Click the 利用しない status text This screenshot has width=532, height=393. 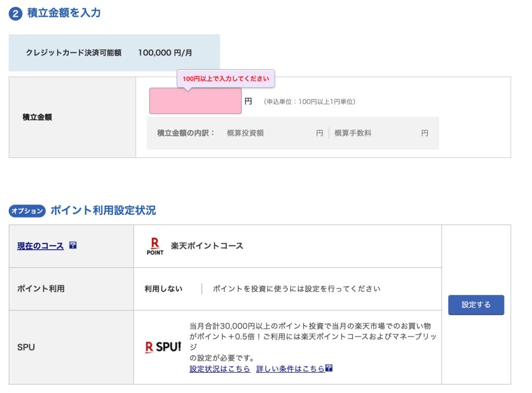tap(163, 289)
